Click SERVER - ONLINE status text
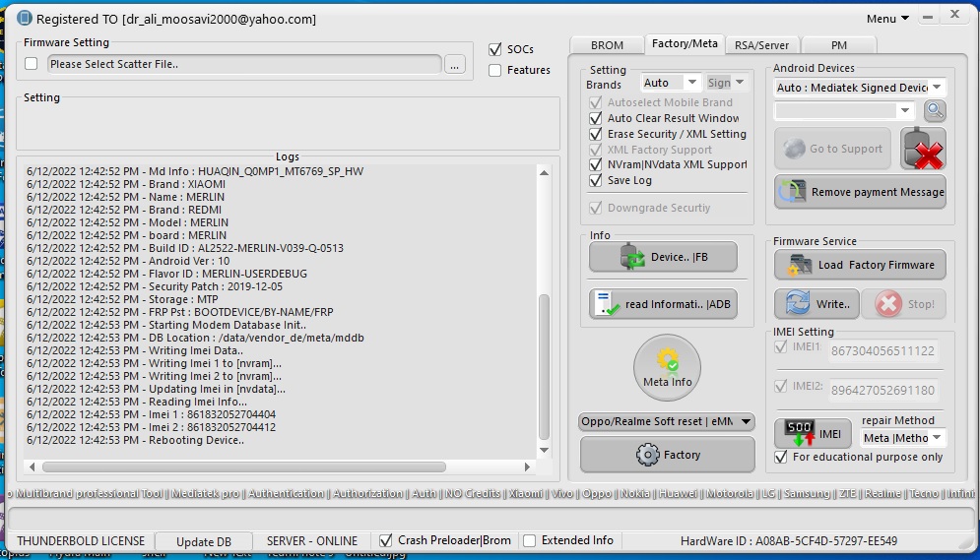Viewport: 980px width, 560px height. tap(312, 541)
